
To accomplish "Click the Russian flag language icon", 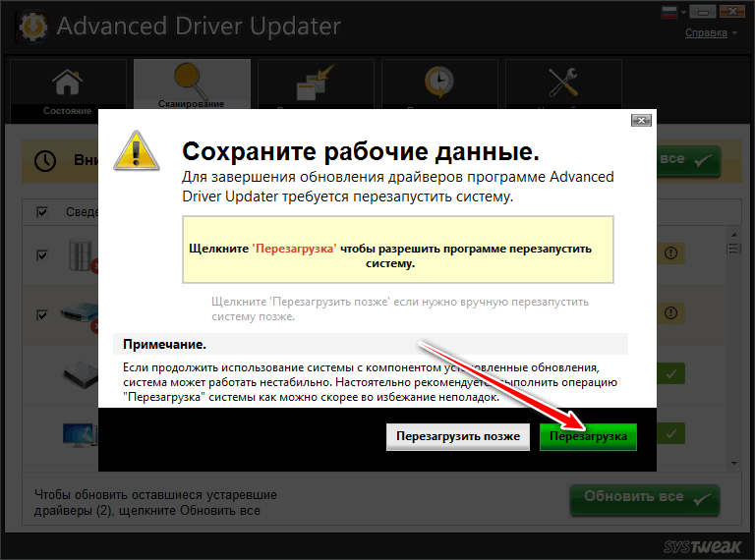I will (x=669, y=12).
